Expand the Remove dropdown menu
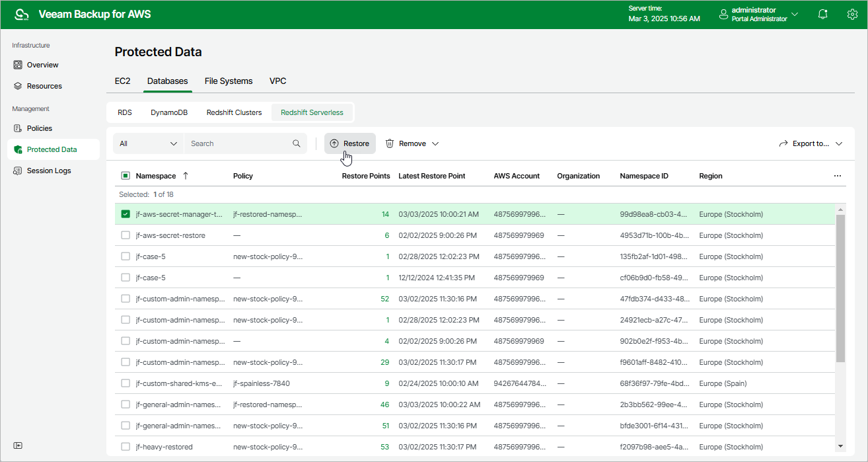The image size is (868, 462). pyautogui.click(x=412, y=143)
